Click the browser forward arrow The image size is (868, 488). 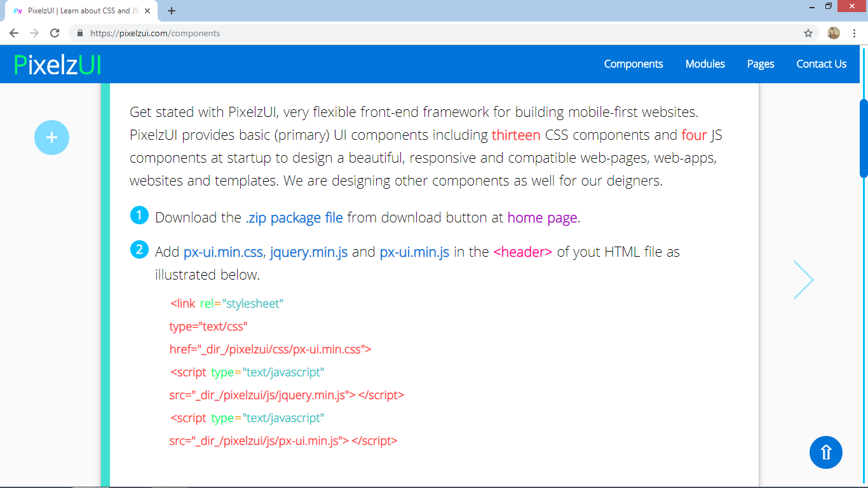pos(34,33)
